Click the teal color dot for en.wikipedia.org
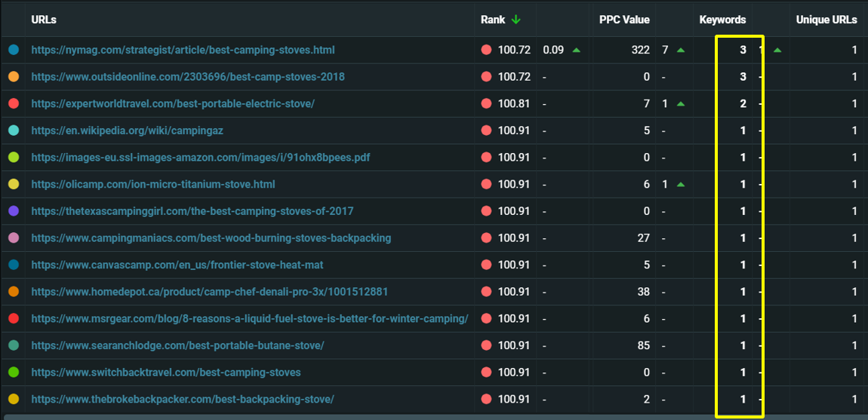The height and width of the screenshot is (420, 868). 14,130
